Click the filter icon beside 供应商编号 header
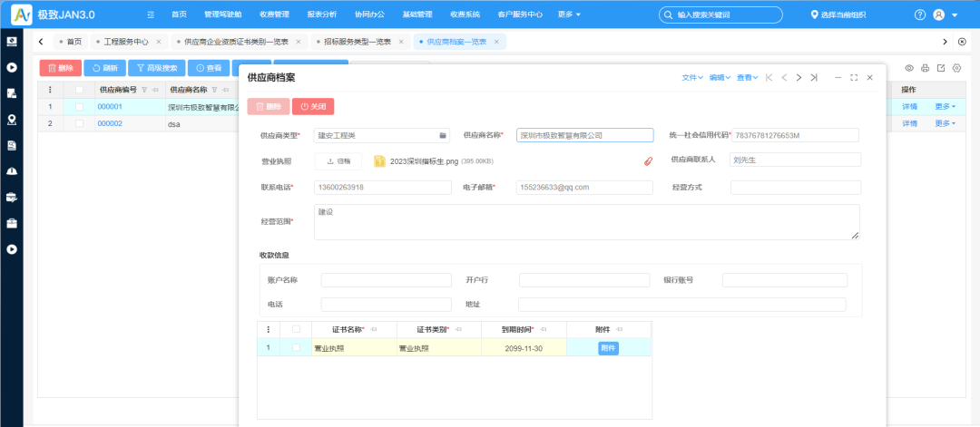 [x=144, y=90]
